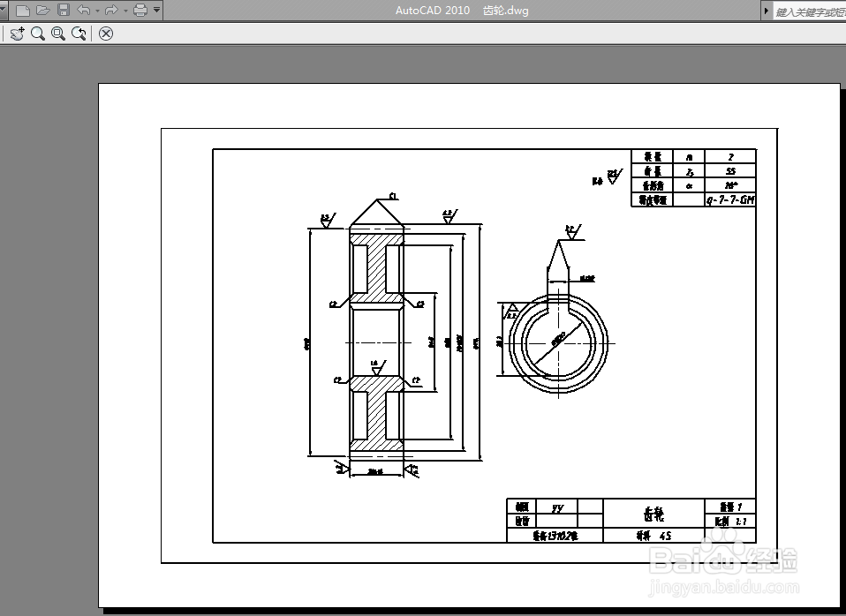Image resolution: width=846 pixels, height=616 pixels.
Task: Click the Save floppy disk icon
Action: pyautogui.click(x=64, y=10)
